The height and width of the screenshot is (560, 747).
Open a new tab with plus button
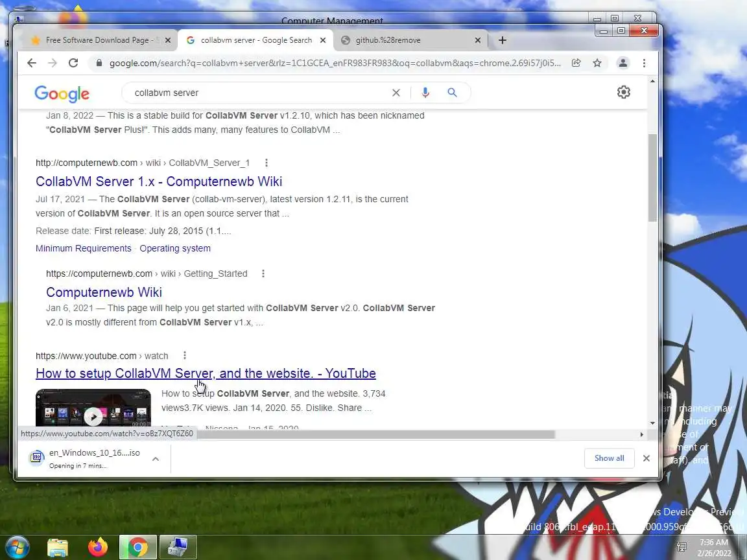[502, 40]
